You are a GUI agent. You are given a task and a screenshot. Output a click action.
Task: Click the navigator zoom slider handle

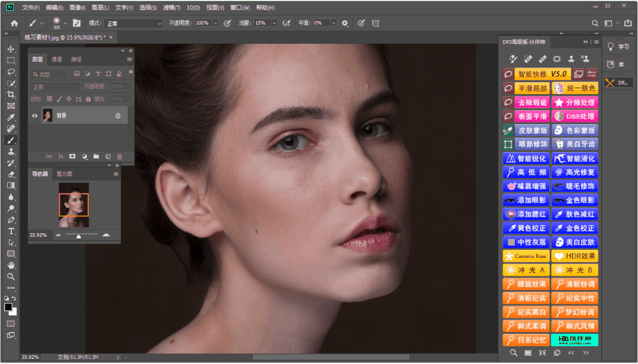(x=79, y=236)
